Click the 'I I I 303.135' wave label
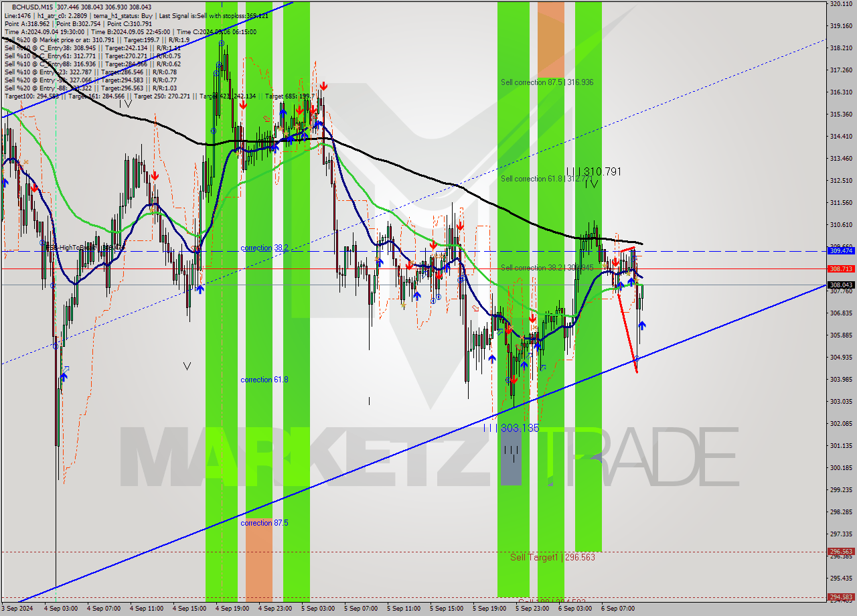 point(511,428)
